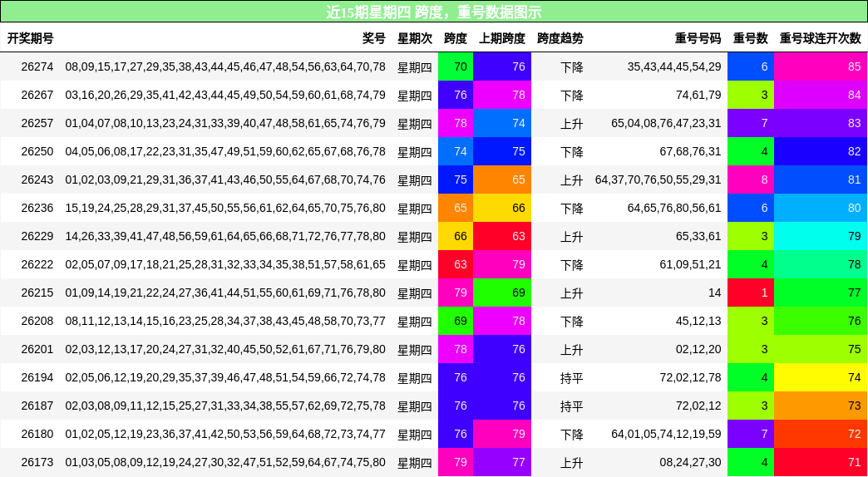Select draw period 26194

tap(37, 377)
